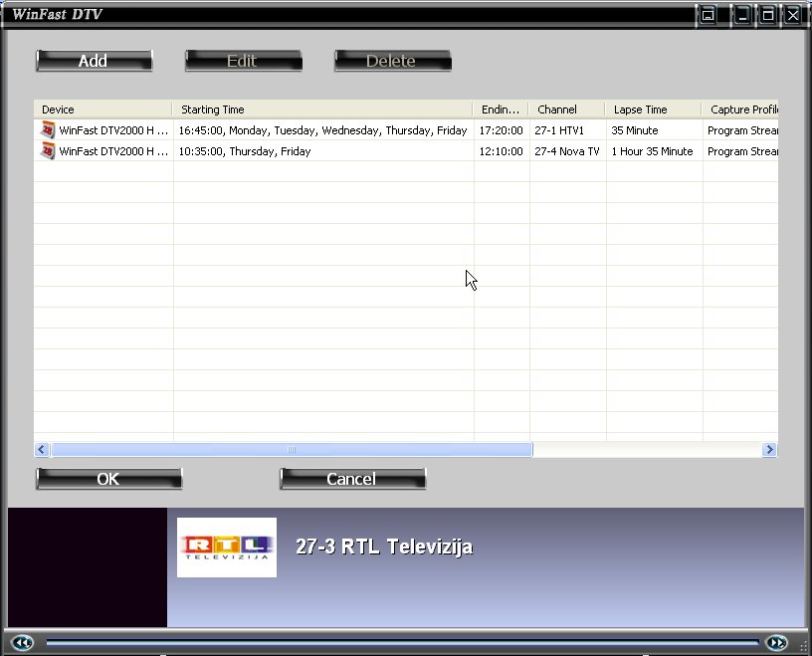Image resolution: width=812 pixels, height=656 pixels.
Task: Click the 16:45:00 Monday to Friday start time
Action: pos(322,130)
